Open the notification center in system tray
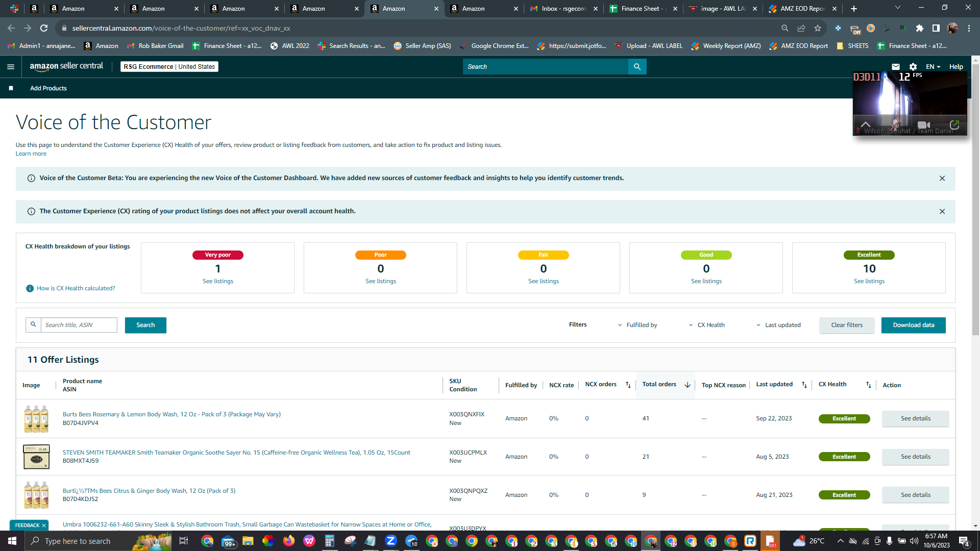 tap(964, 541)
